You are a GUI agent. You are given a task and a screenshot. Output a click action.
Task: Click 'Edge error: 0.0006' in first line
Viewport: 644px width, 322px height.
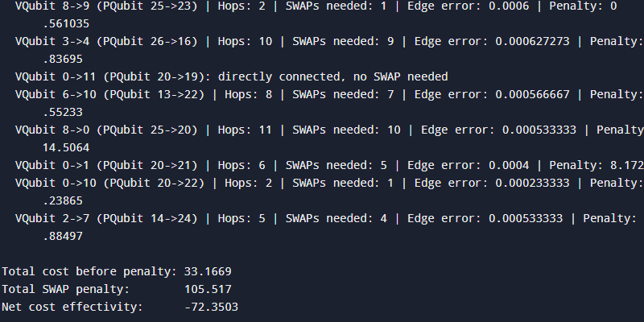[468, 6]
